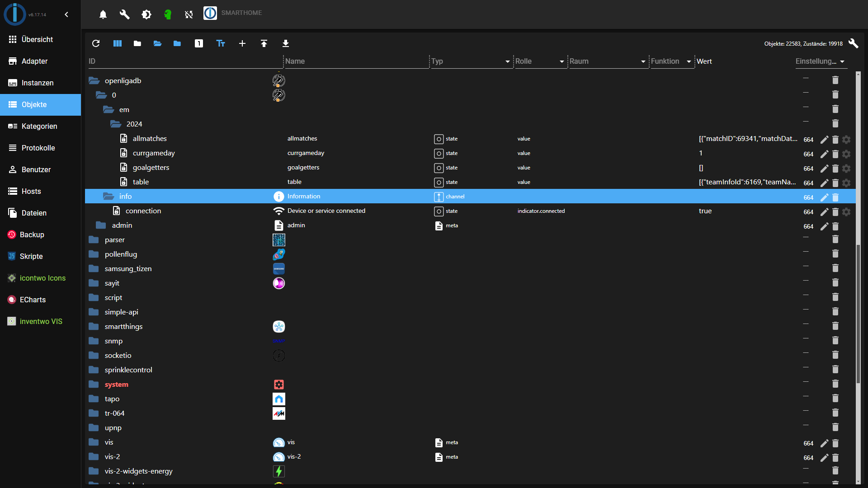This screenshot has width=868, height=488.
Task: Expand one level open-folder icon
Action: coord(157,43)
